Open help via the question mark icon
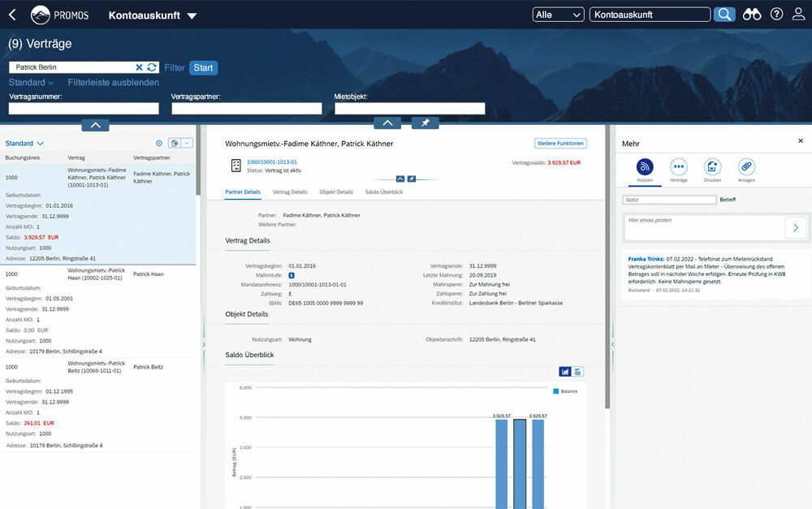 tap(776, 15)
